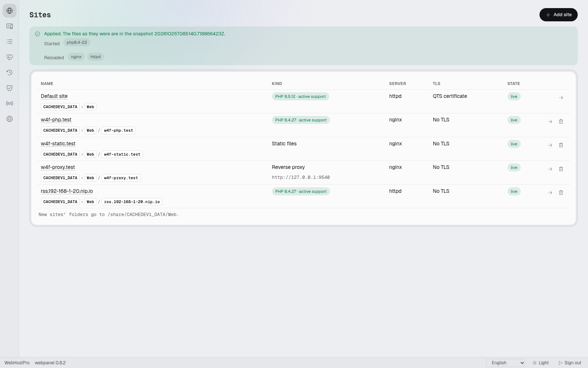This screenshot has width=588, height=368.
Task: Sign out of the panel
Action: [570, 363]
